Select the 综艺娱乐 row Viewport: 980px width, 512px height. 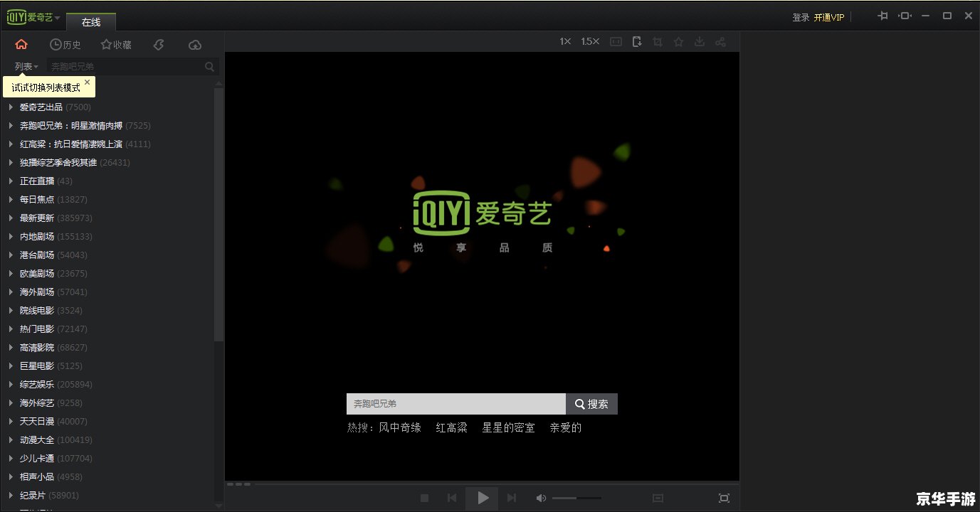(x=107, y=384)
